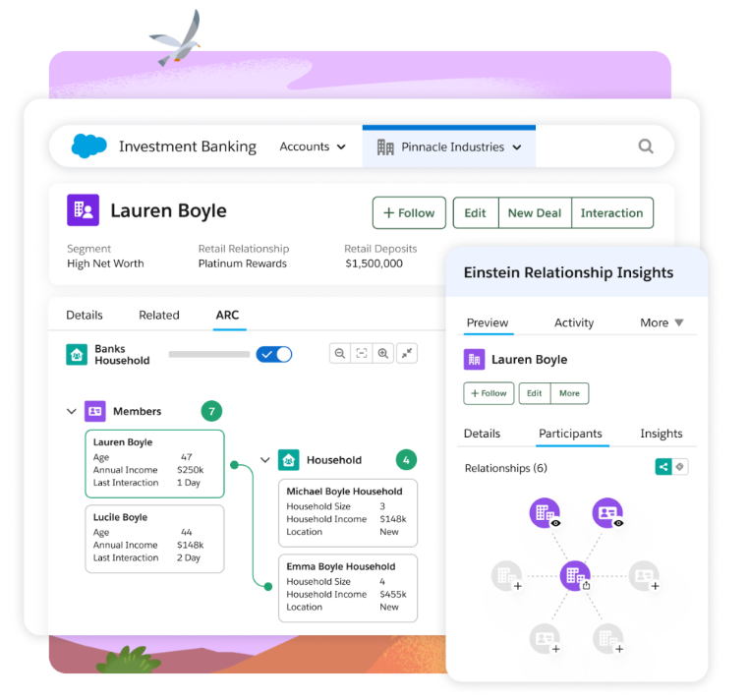Click the center account node in relationship graph
Viewport: 749px width, 700px height.
click(x=575, y=575)
